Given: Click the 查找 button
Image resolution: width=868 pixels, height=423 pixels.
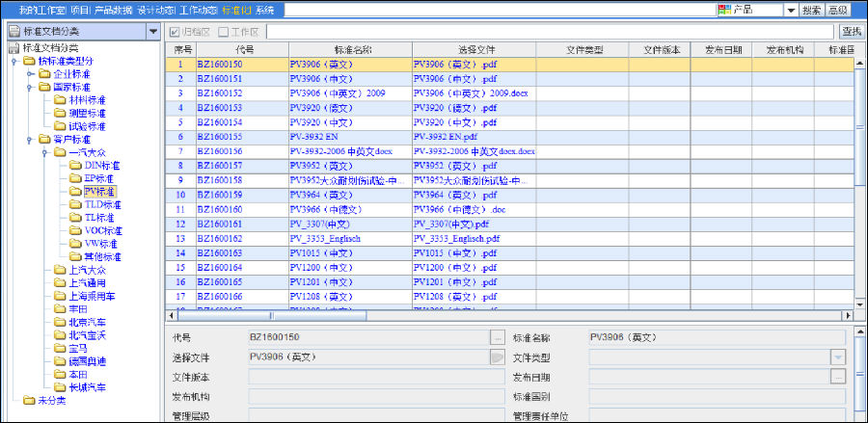Looking at the screenshot, I should (x=852, y=32).
